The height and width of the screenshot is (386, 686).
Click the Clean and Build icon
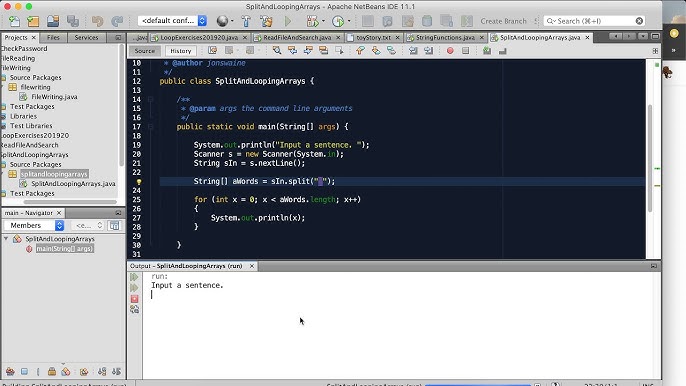(266, 21)
